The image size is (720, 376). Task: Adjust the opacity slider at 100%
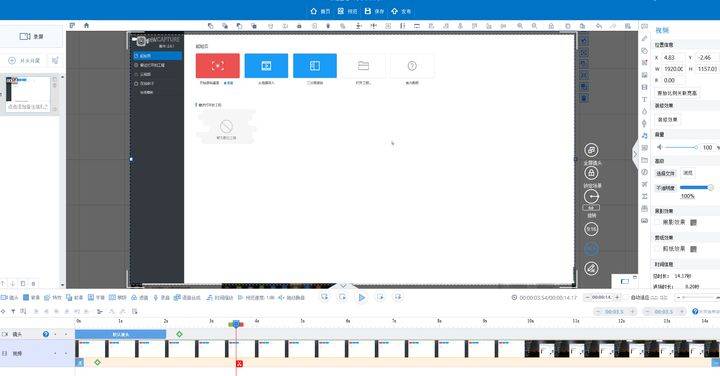coord(696,187)
